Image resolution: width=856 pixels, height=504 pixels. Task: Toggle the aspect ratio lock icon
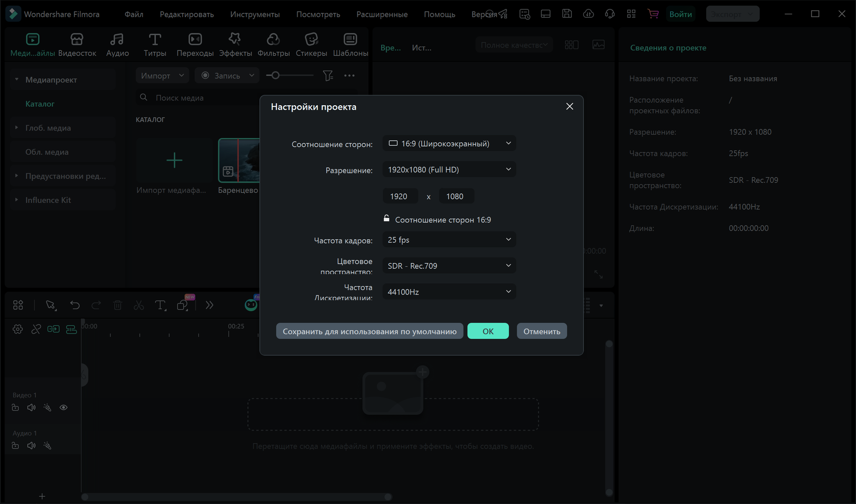point(386,218)
